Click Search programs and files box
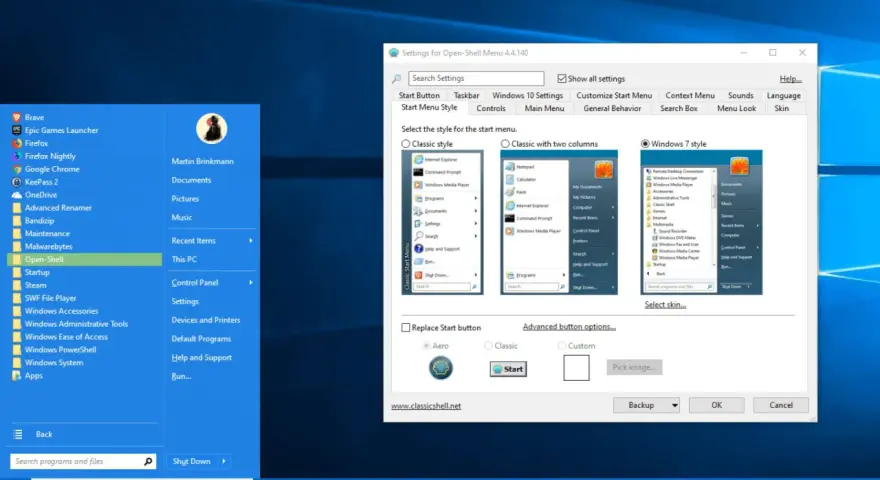880x480 pixels. (x=83, y=461)
